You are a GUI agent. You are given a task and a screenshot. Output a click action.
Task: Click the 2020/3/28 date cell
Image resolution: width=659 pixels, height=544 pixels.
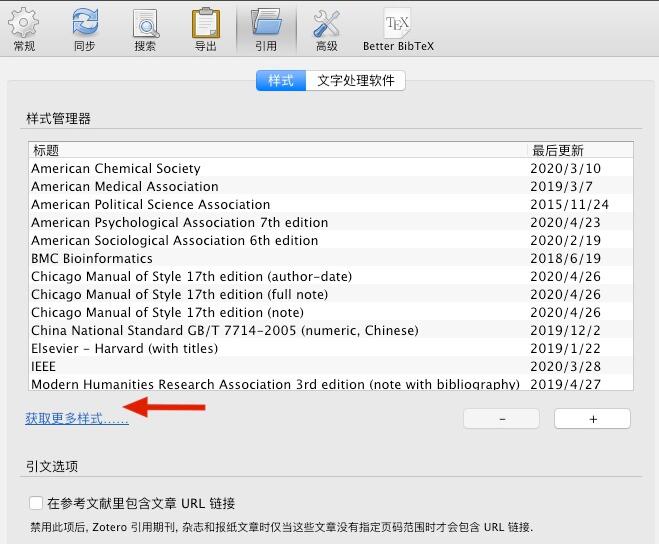[x=565, y=367]
